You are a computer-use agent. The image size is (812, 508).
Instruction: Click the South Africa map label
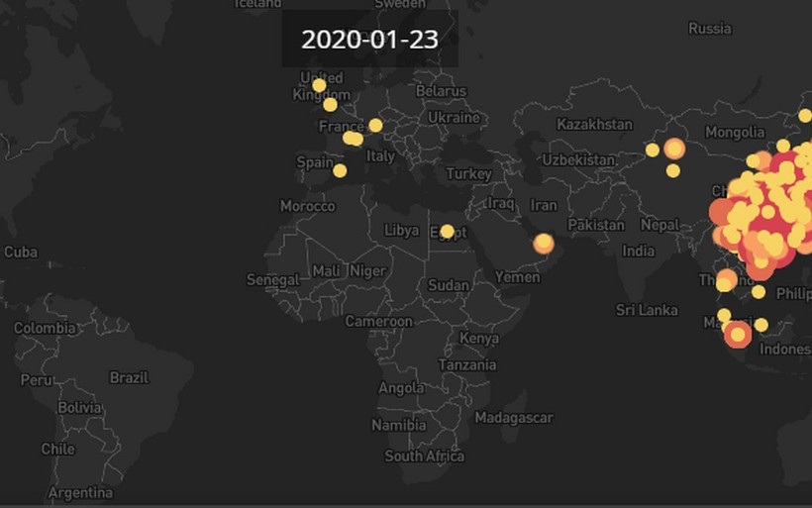coord(424,457)
